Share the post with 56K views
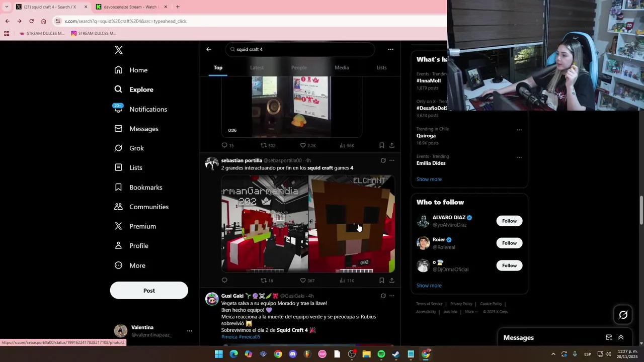The width and height of the screenshot is (644, 362). point(392,145)
